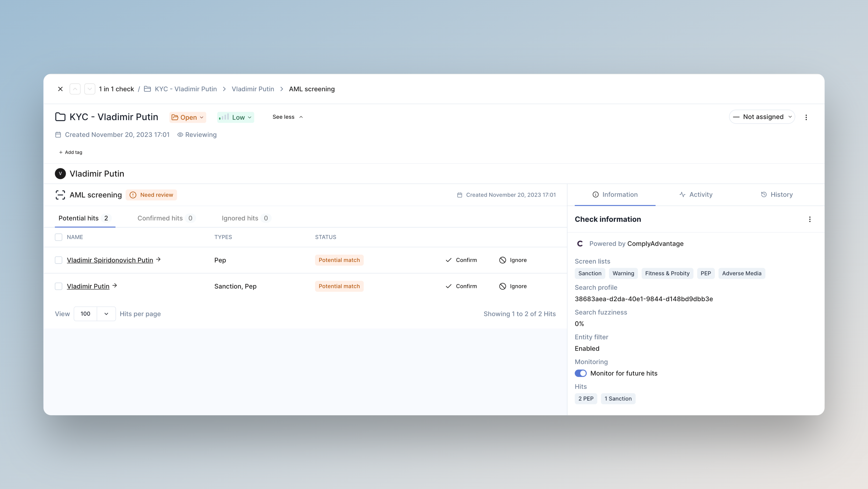Open Not assigned assignee dropdown

762,117
